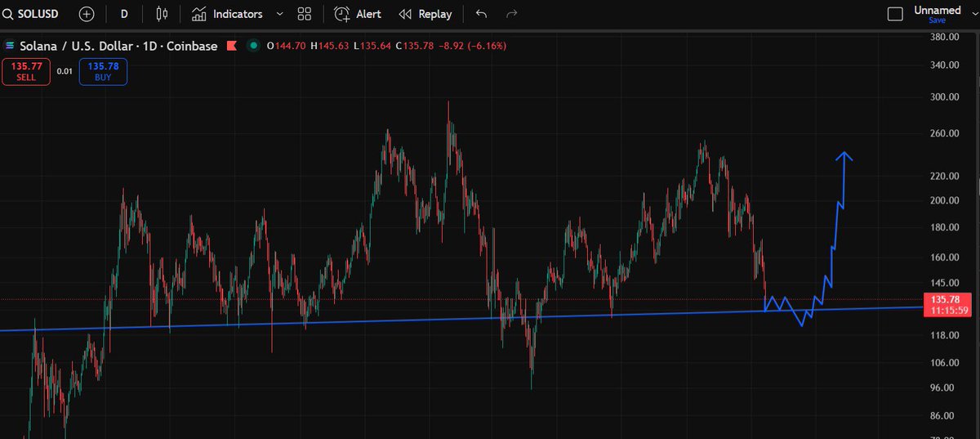Screen dimensions: 980x439
Task: Click the 180.00 price scale label
Action: (942, 227)
